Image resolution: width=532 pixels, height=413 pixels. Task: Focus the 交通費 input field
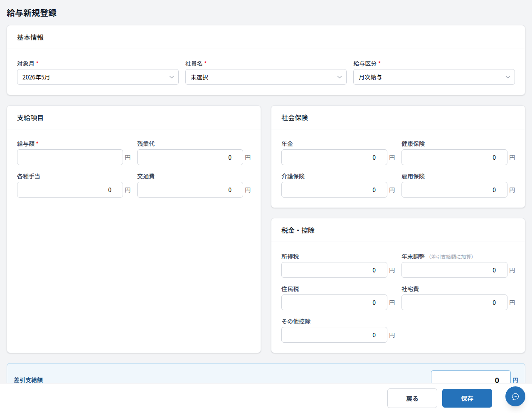click(190, 190)
